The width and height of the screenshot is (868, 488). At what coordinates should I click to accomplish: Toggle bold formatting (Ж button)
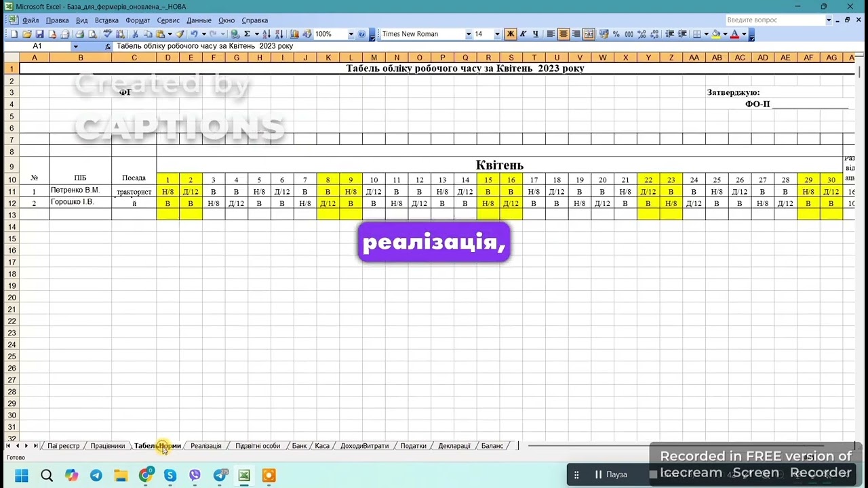[x=510, y=34]
